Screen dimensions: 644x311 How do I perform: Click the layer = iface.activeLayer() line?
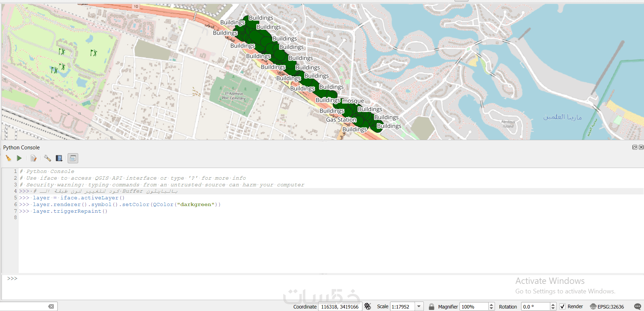pyautogui.click(x=79, y=198)
